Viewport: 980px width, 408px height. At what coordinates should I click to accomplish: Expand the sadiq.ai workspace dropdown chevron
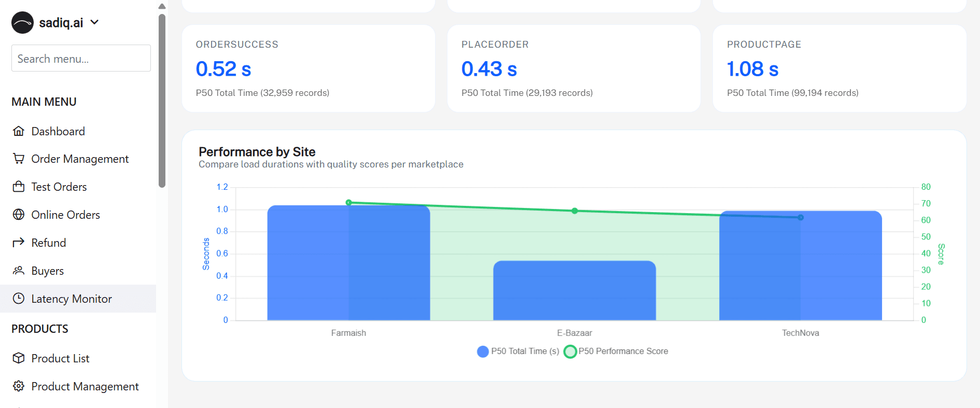click(x=94, y=22)
